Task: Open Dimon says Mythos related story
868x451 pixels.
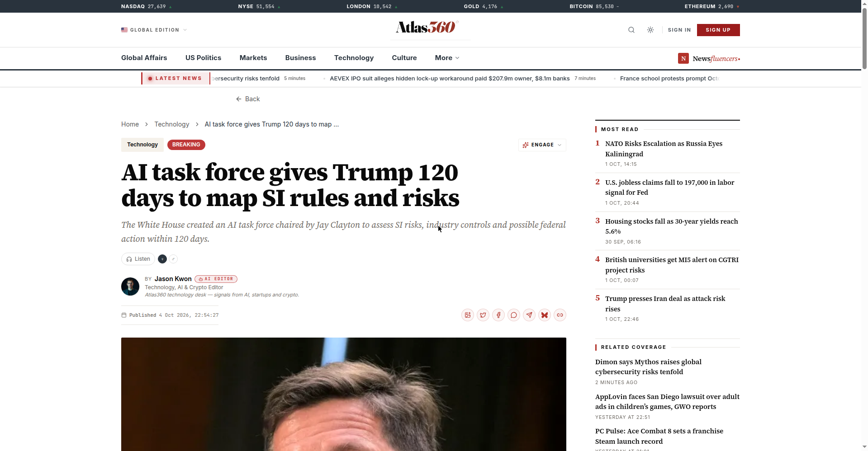Action: 649,367
